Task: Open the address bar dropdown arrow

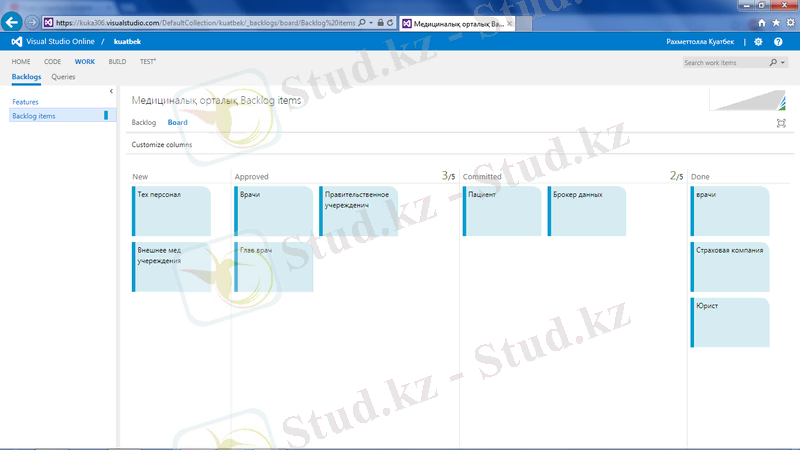Action: click(x=371, y=22)
